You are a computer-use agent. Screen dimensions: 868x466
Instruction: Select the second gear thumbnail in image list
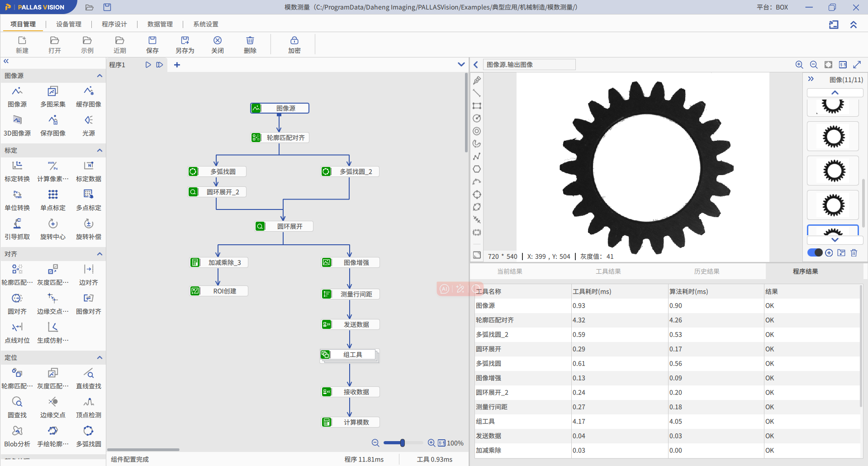[x=833, y=136]
